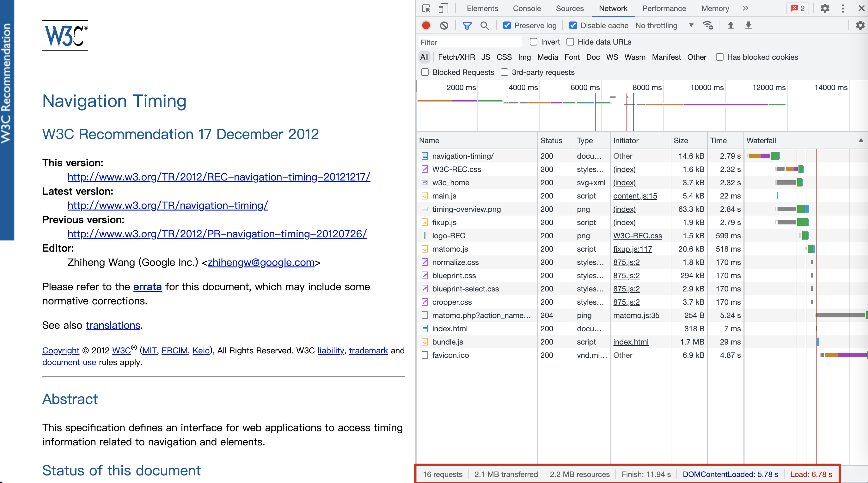Screen dimensions: 868x483
Task: Open fixup.js:117 initiator link
Action: tap(633, 249)
